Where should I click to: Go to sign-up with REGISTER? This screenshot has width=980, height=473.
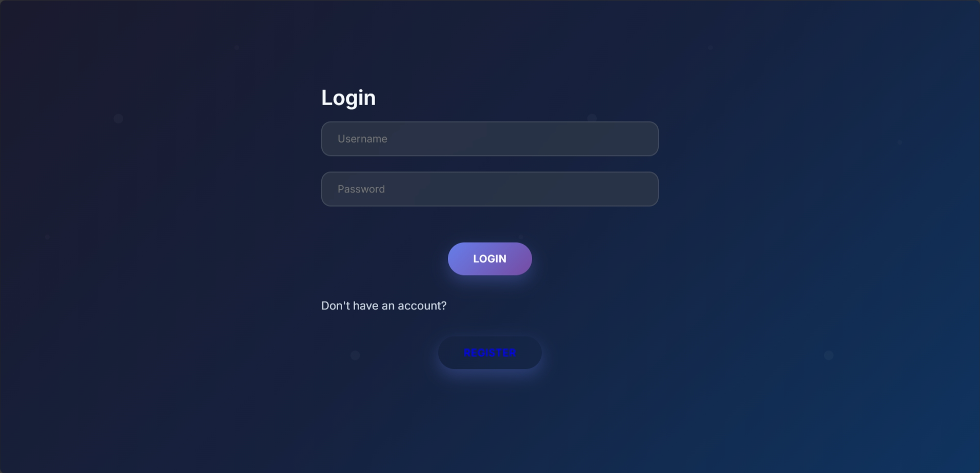(489, 352)
